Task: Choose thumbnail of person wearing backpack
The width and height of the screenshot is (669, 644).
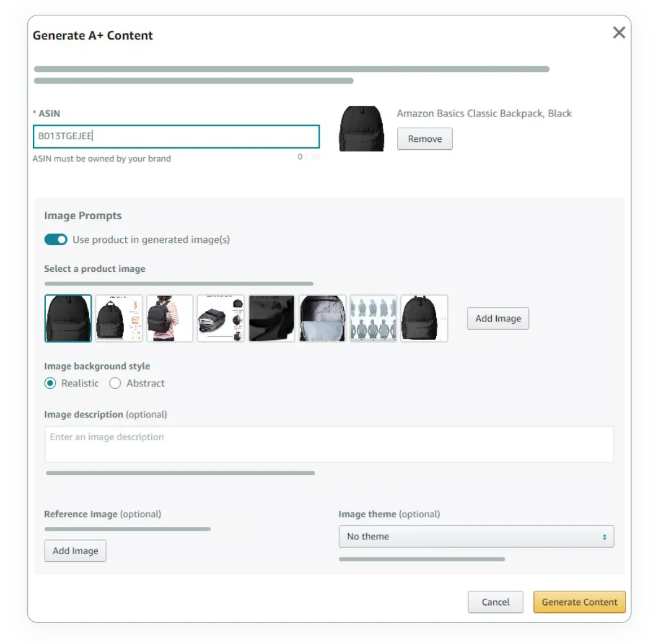Action: click(170, 318)
